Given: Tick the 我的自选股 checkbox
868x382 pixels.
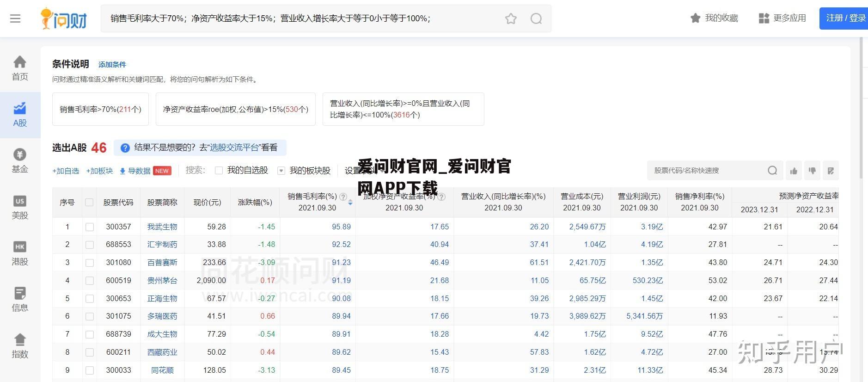Looking at the screenshot, I should point(219,171).
